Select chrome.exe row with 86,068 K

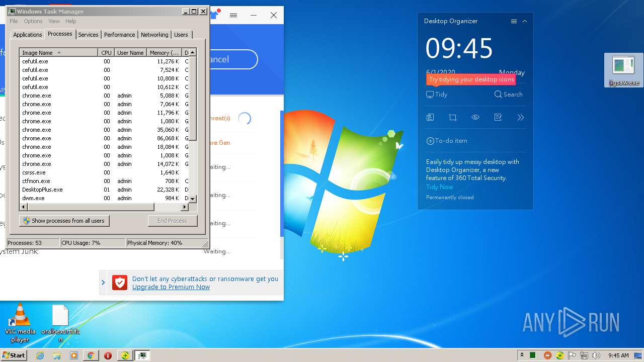coord(104,138)
